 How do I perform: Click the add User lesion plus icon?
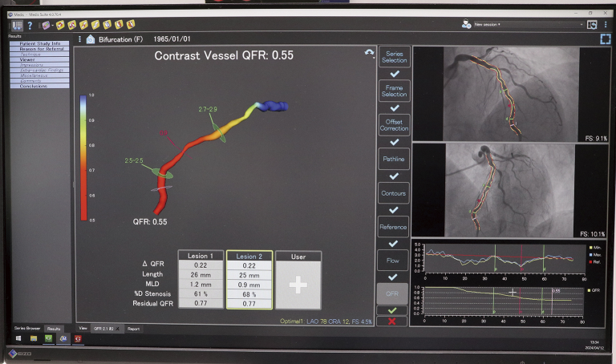(x=298, y=285)
